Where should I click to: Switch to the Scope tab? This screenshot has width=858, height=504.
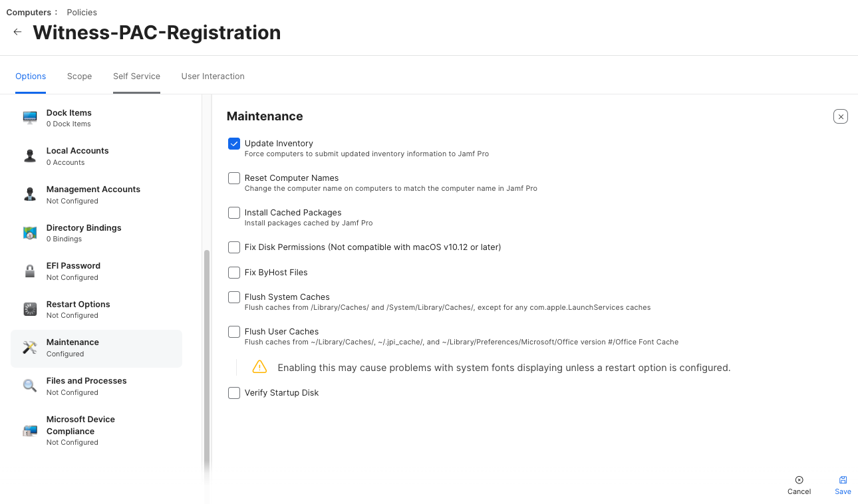point(79,76)
